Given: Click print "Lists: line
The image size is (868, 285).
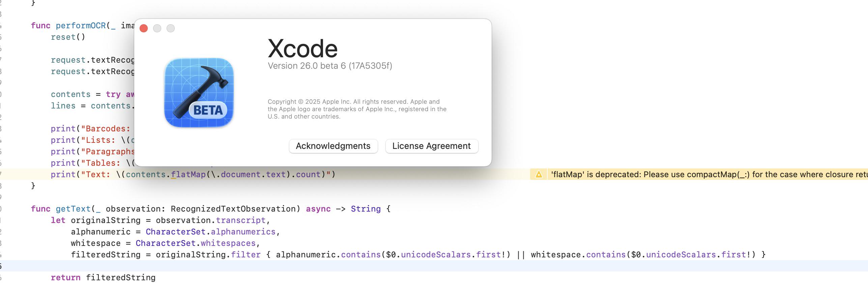Looking at the screenshot, I should tap(93, 140).
